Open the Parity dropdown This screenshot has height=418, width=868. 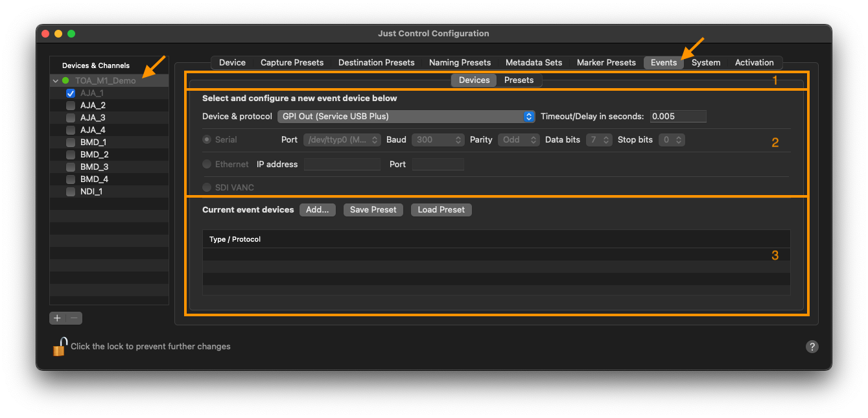coord(519,140)
